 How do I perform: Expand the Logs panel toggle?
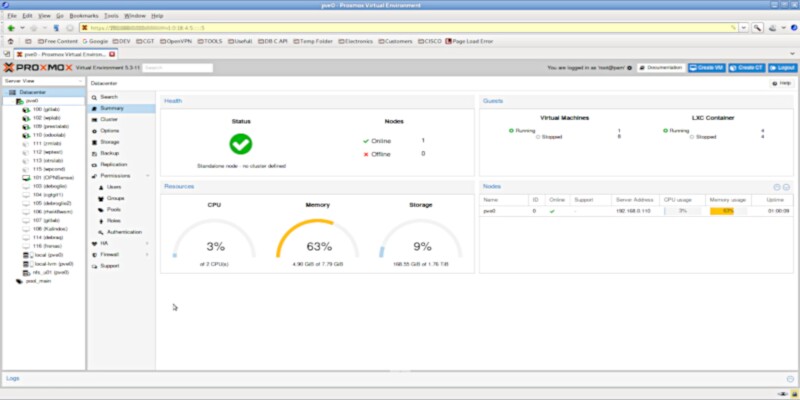pyautogui.click(x=790, y=379)
